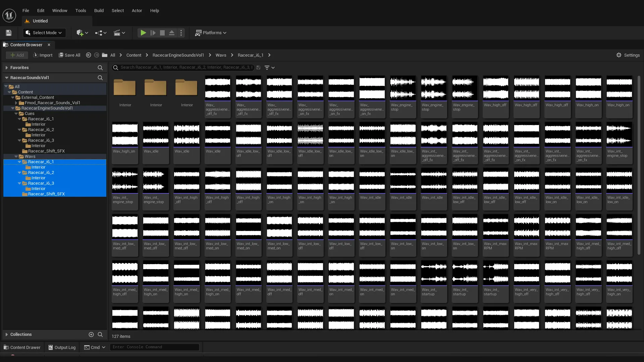Screen dimensions: 644x362
Task: Click the filter options icon
Action: point(269,68)
